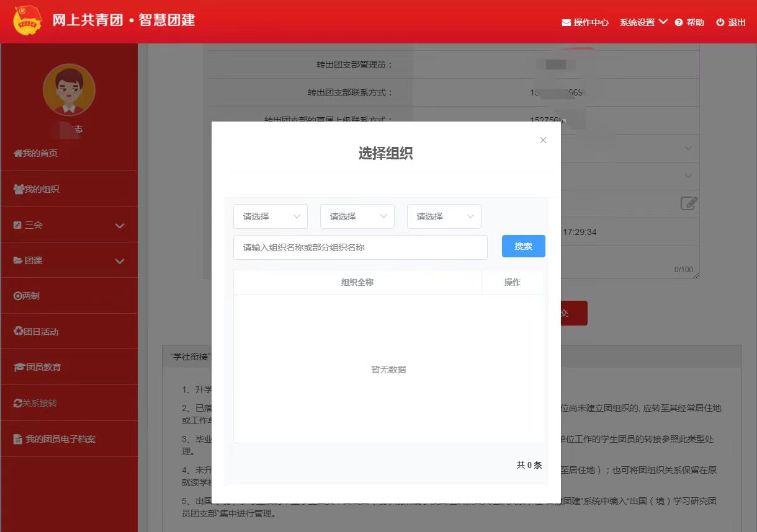Click the envelope icon beside 操作中心
Viewport: 757px width, 532px height.
(566, 23)
